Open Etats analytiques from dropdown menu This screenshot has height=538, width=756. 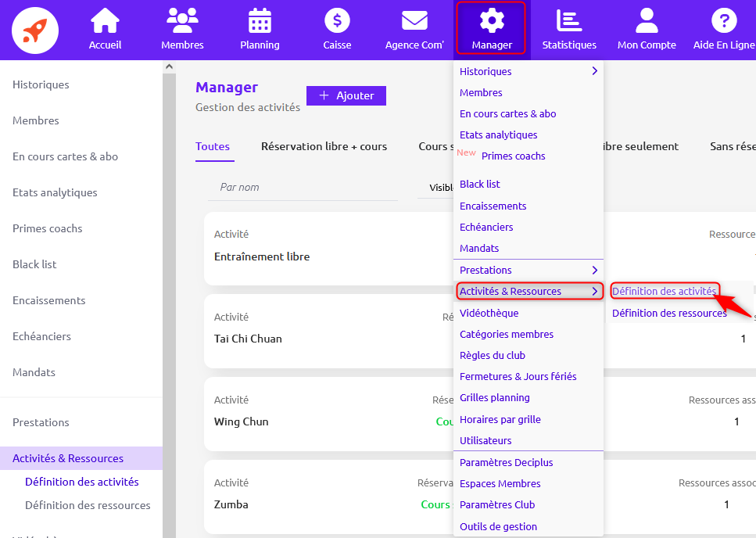click(x=499, y=135)
